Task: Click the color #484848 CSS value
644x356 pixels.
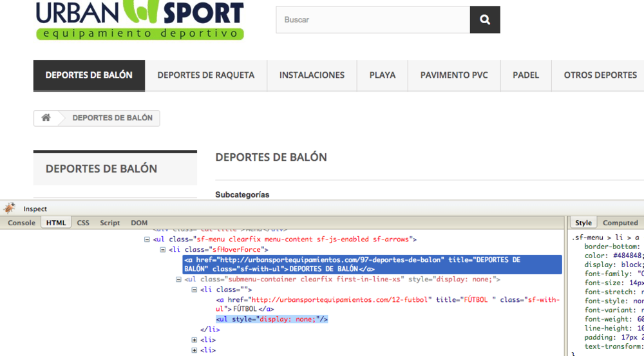Action: pyautogui.click(x=627, y=256)
